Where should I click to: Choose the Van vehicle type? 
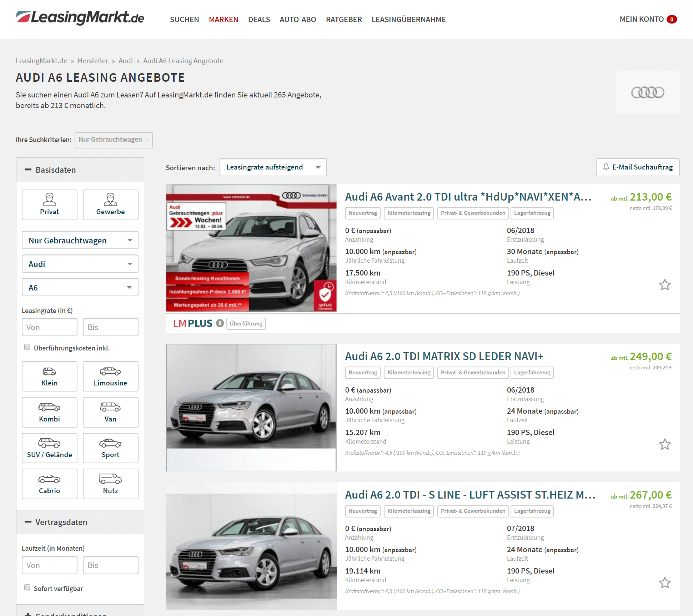pos(111,412)
